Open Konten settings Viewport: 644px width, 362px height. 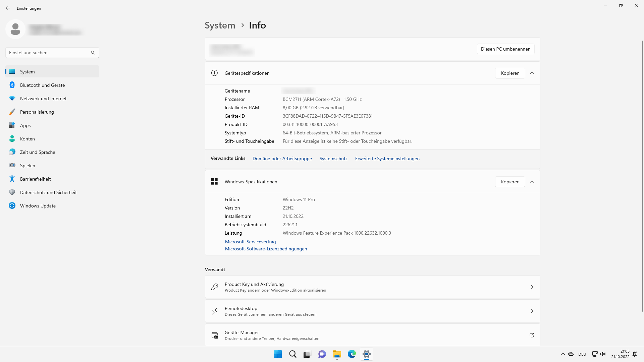click(52, 139)
